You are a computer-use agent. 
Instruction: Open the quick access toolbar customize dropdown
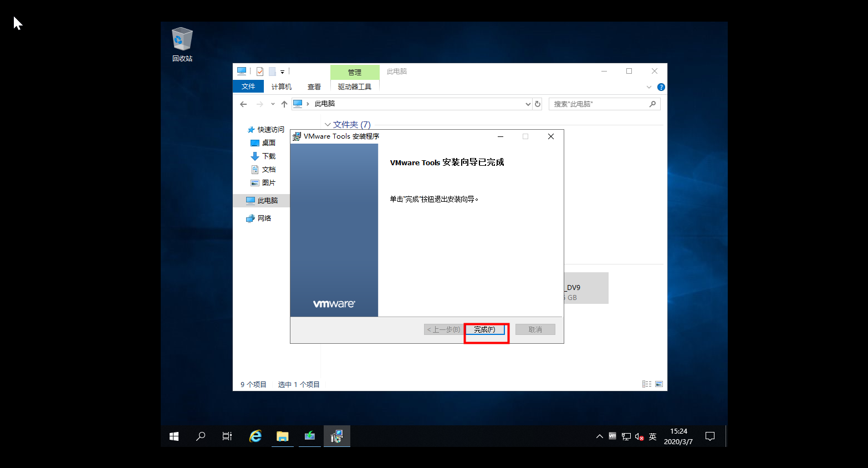pos(282,72)
